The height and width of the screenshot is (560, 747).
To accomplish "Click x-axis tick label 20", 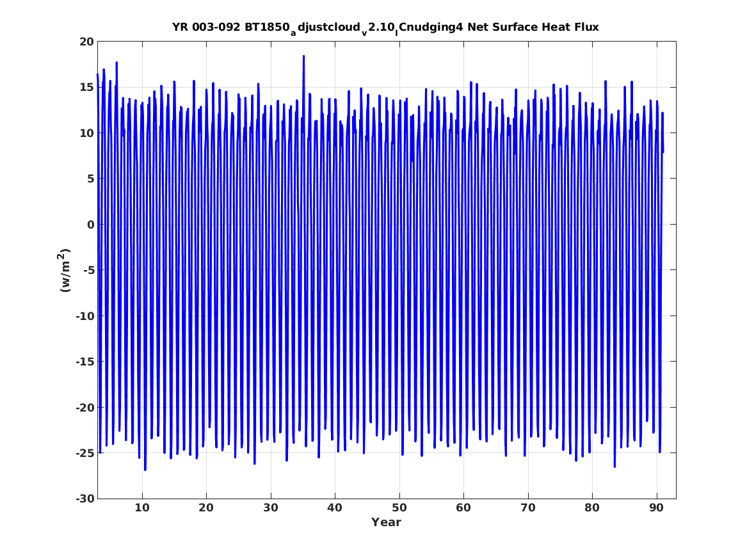I will 206,508.
